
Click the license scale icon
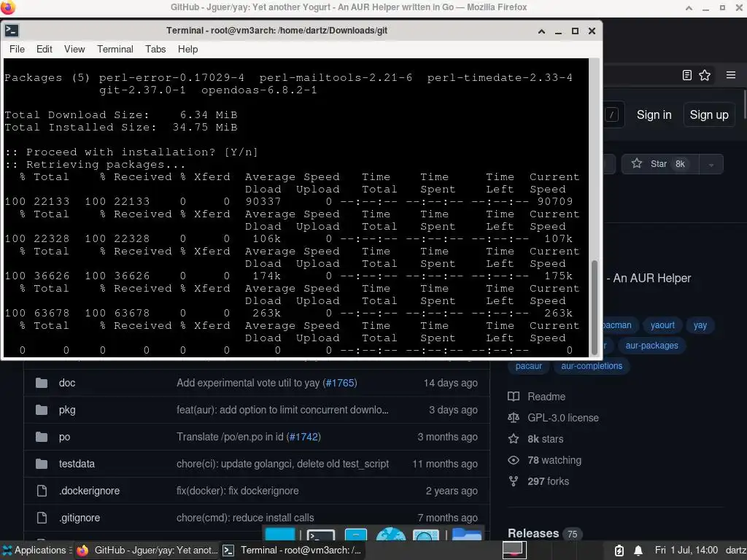pyautogui.click(x=514, y=418)
